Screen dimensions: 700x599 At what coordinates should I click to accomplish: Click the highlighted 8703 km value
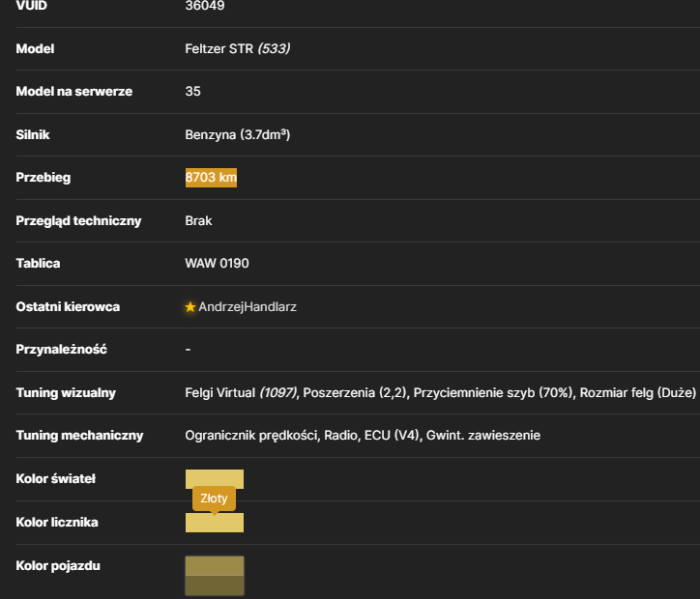coord(211,178)
